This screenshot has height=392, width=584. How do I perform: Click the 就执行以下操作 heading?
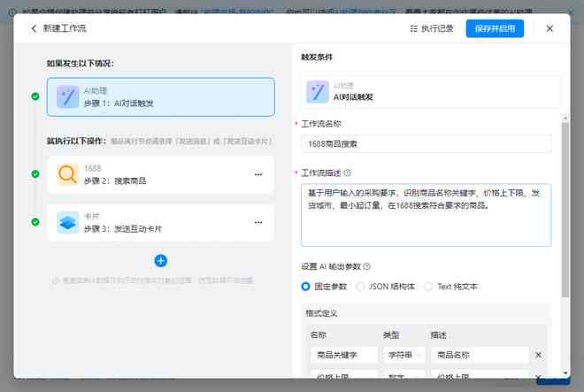click(76, 141)
